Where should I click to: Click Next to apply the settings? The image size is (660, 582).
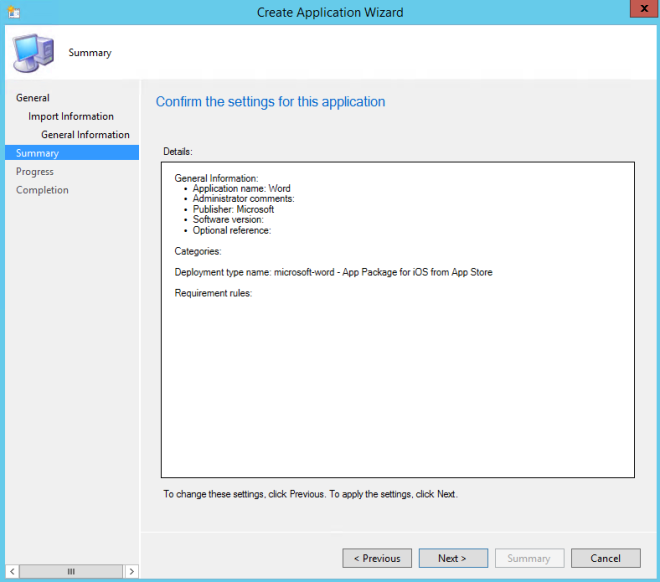pos(454,558)
